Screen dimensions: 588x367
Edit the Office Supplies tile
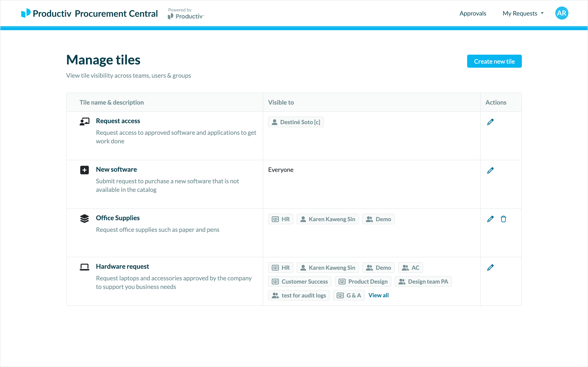coord(490,219)
